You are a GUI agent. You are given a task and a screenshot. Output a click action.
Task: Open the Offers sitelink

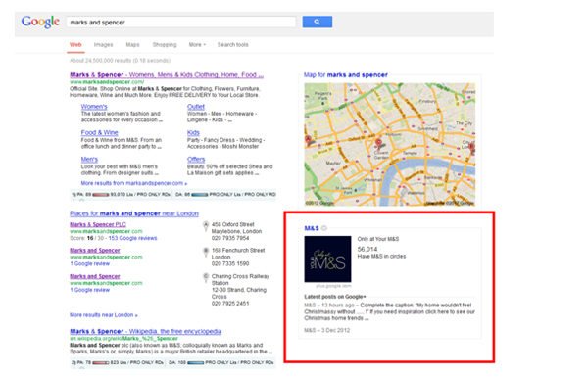point(196,160)
